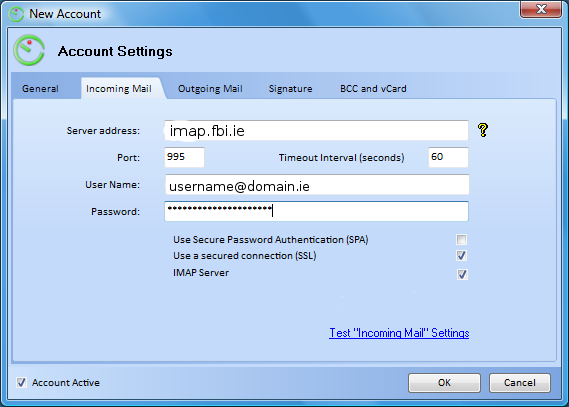Switch to the General tab

pos(40,89)
